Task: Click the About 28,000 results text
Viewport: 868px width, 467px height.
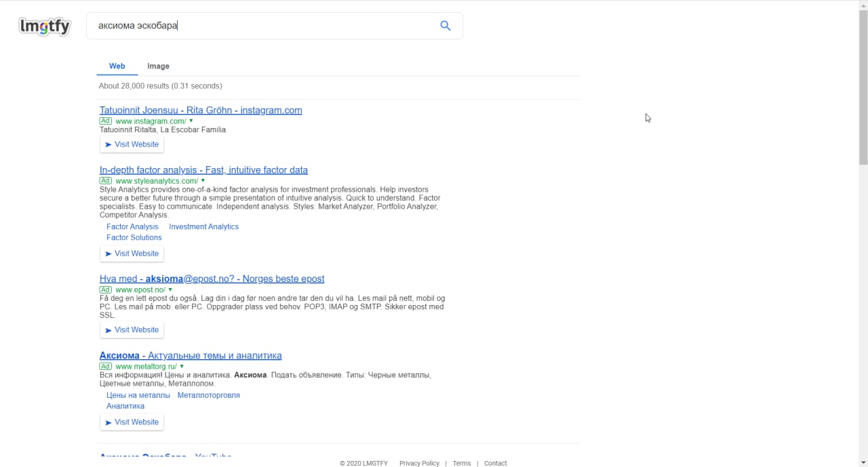Action: (161, 86)
